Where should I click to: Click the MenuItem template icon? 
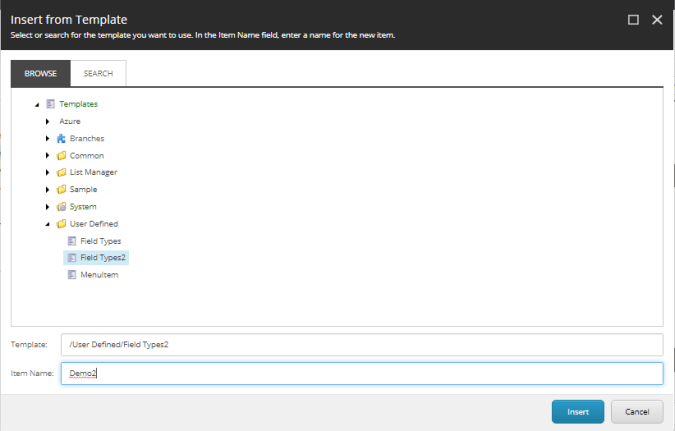tap(71, 274)
